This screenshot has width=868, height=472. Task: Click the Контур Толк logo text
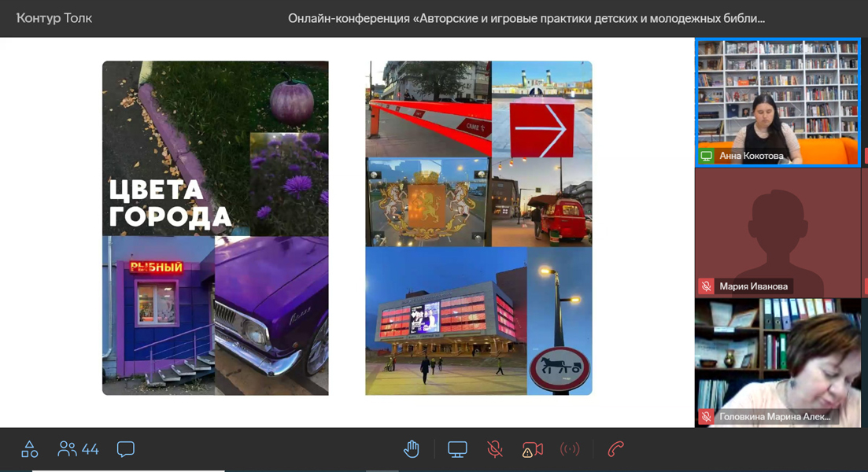click(54, 18)
